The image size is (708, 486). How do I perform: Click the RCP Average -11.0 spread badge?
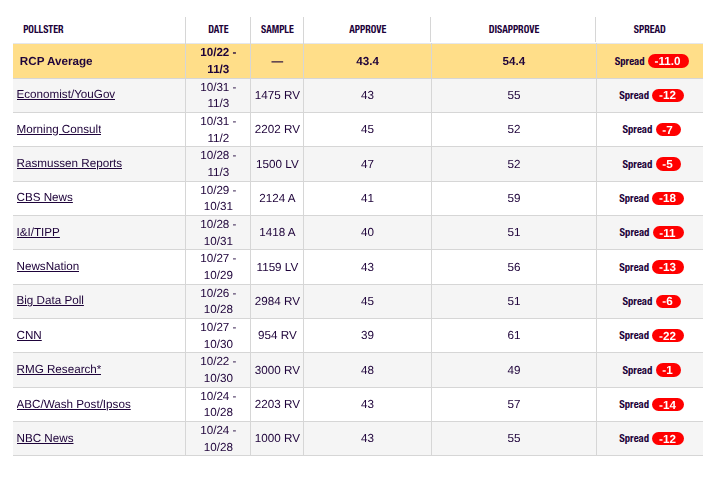667,61
